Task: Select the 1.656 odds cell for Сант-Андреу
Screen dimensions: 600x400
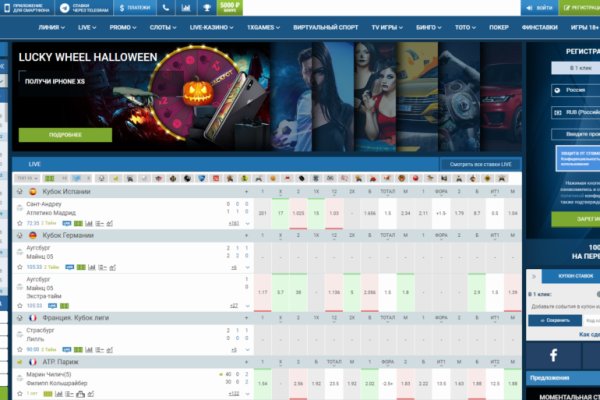Action: [370, 213]
